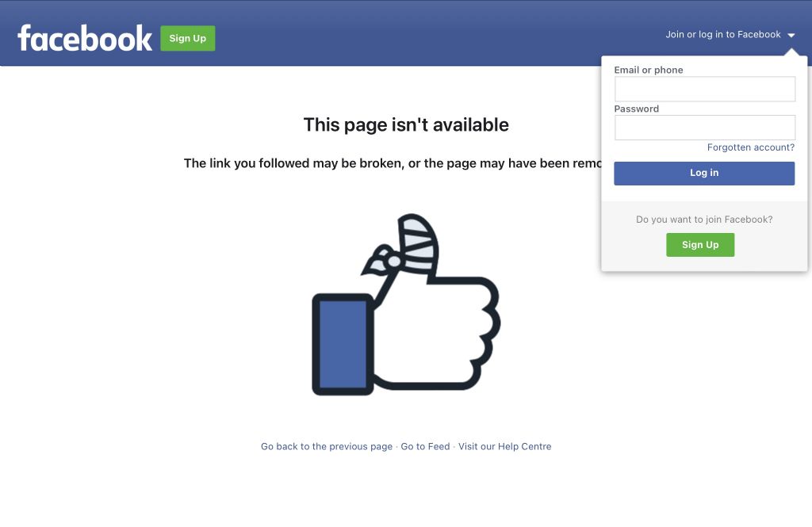Click the green Sign Up button beside the logo
The height and width of the screenshot is (527, 812).
pyautogui.click(x=187, y=38)
